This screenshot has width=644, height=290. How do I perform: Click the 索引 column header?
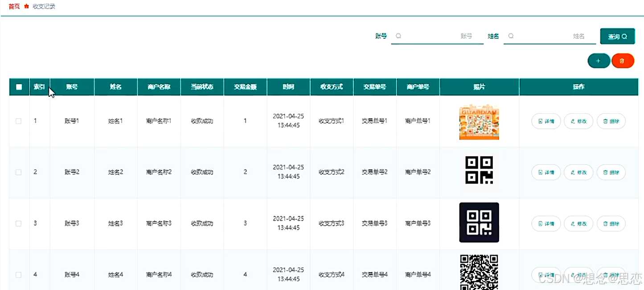pyautogui.click(x=40, y=87)
